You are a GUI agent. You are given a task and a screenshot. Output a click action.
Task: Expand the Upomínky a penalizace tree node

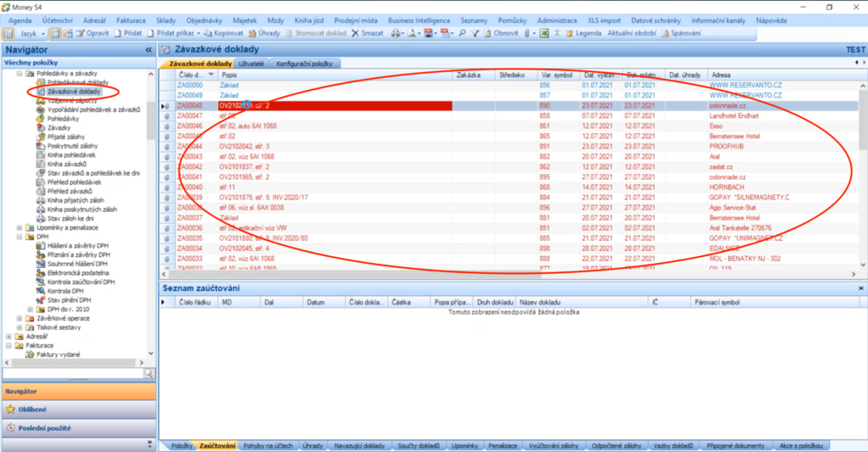click(x=19, y=227)
